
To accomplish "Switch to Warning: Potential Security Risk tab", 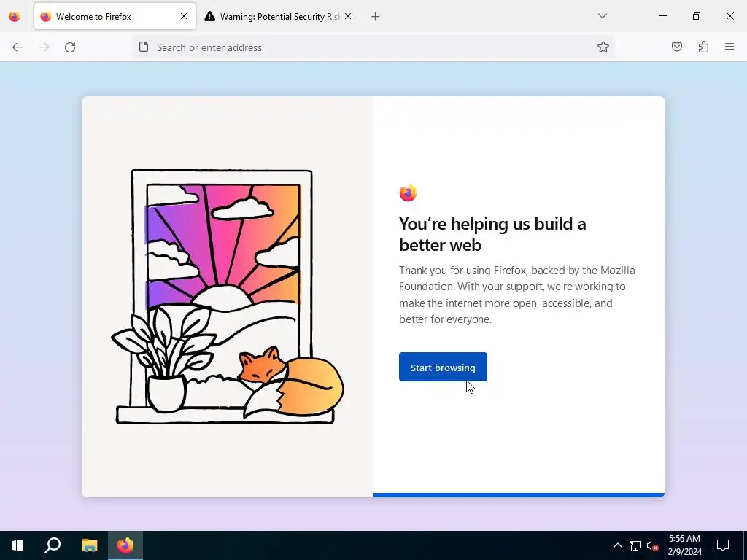I will tap(279, 17).
